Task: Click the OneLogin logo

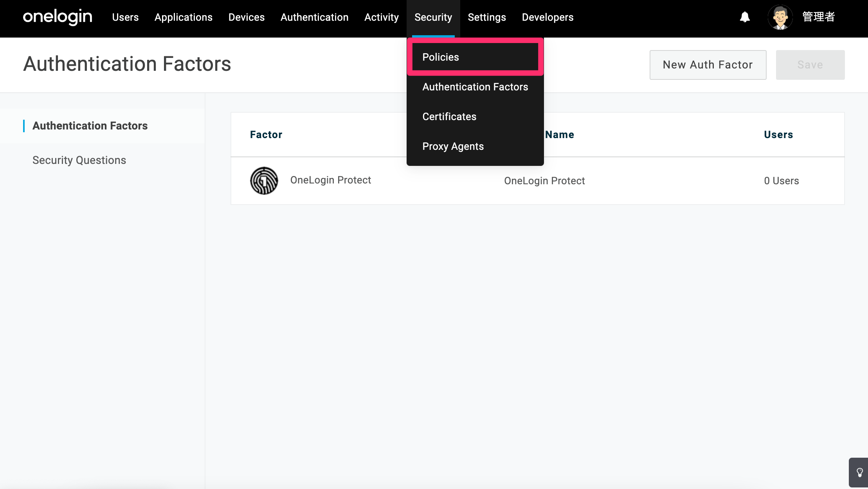Action: [58, 17]
